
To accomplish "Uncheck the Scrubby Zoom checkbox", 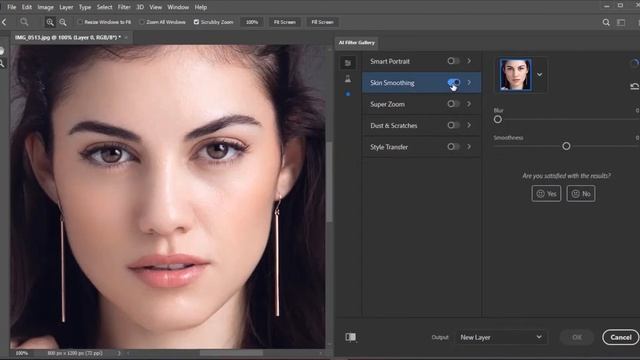I will pos(196,22).
